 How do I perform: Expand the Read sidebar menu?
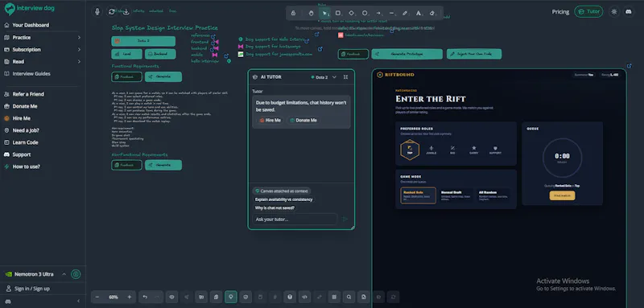pos(43,61)
